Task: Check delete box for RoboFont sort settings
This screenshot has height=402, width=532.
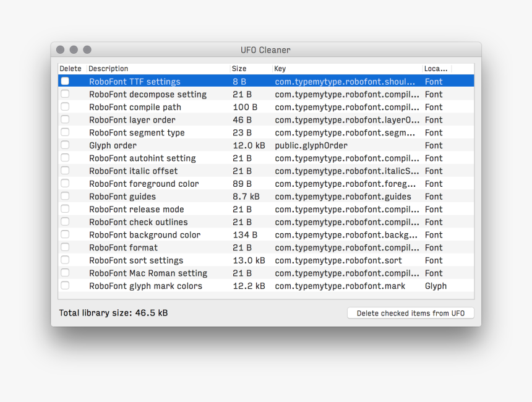Action: [x=65, y=260]
